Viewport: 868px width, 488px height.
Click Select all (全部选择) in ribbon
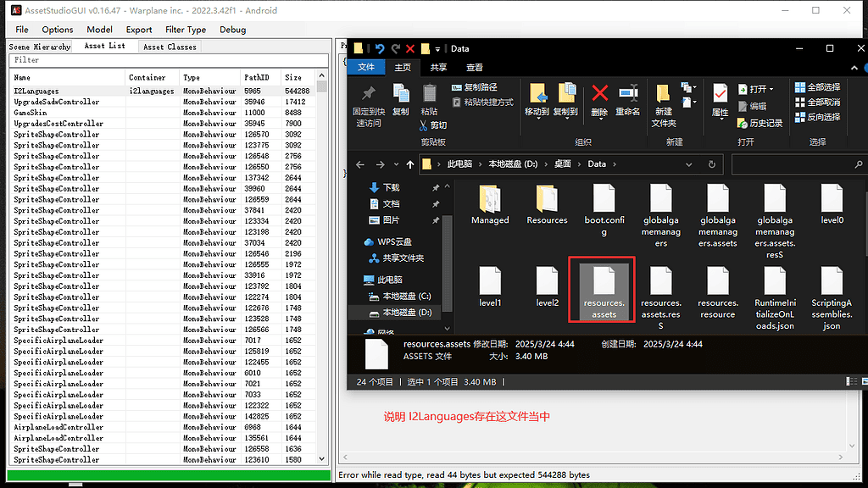[x=818, y=87]
